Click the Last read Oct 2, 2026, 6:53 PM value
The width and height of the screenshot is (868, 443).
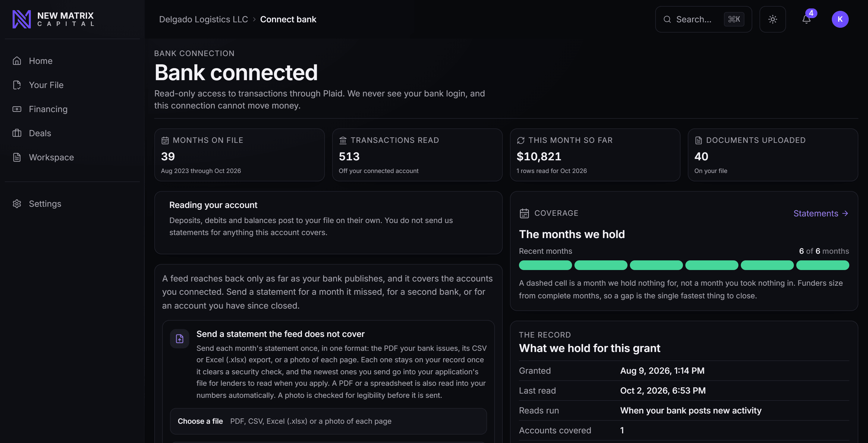coord(662,391)
